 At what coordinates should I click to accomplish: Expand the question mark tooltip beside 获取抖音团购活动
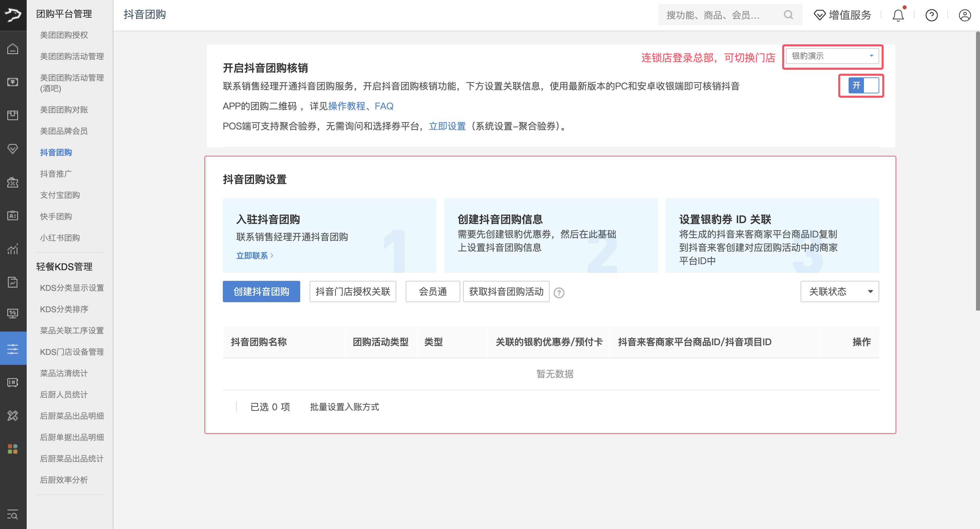pyautogui.click(x=559, y=293)
